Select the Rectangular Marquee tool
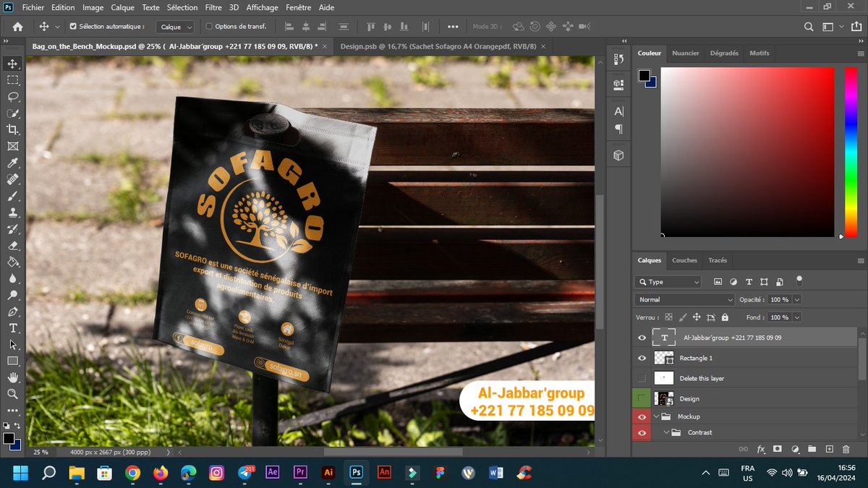Viewport: 868px width, 488px height. pos(13,80)
